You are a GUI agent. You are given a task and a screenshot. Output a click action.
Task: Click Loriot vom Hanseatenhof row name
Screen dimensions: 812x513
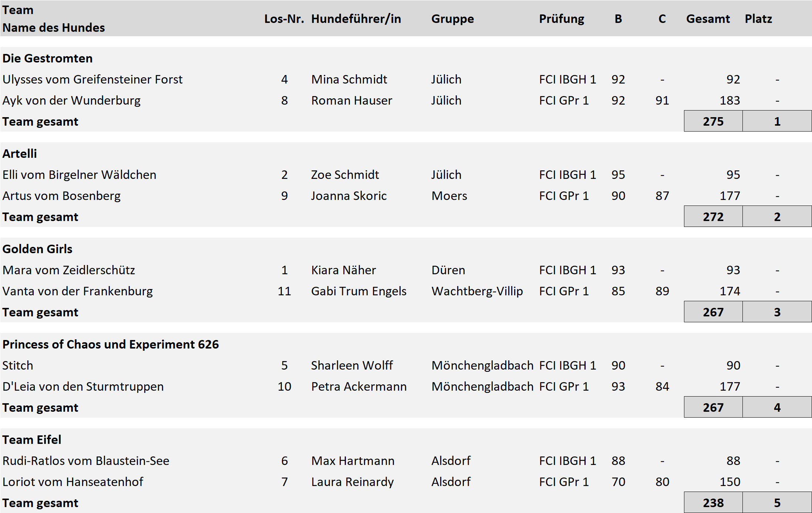73,482
